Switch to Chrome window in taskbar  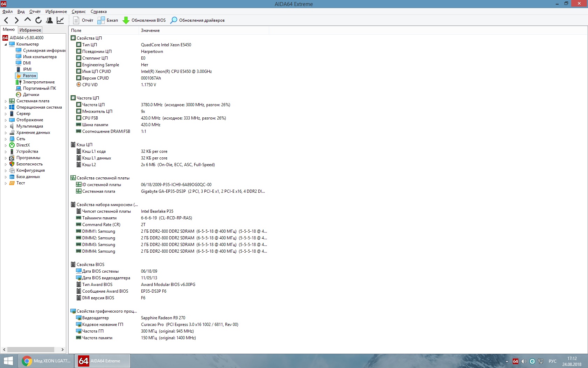(46, 361)
